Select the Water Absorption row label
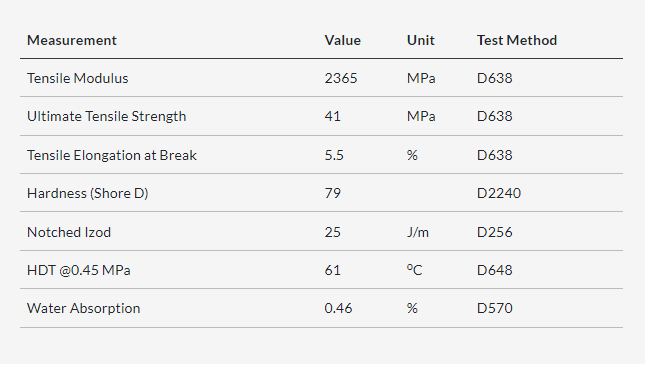This screenshot has width=648, height=369. pos(83,308)
